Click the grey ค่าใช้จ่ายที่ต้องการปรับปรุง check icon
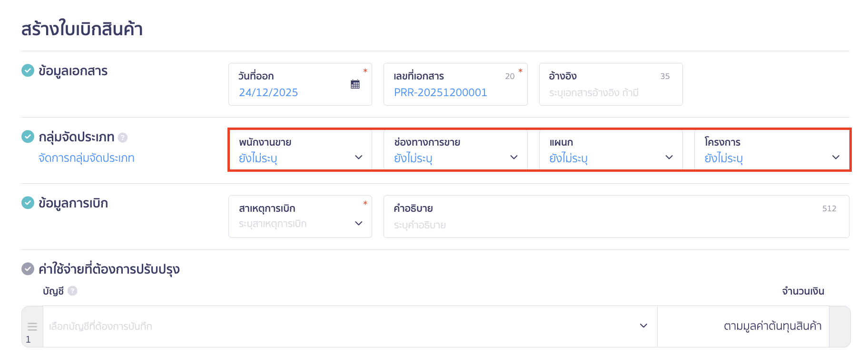The width and height of the screenshot is (868, 355). pyautogui.click(x=28, y=269)
